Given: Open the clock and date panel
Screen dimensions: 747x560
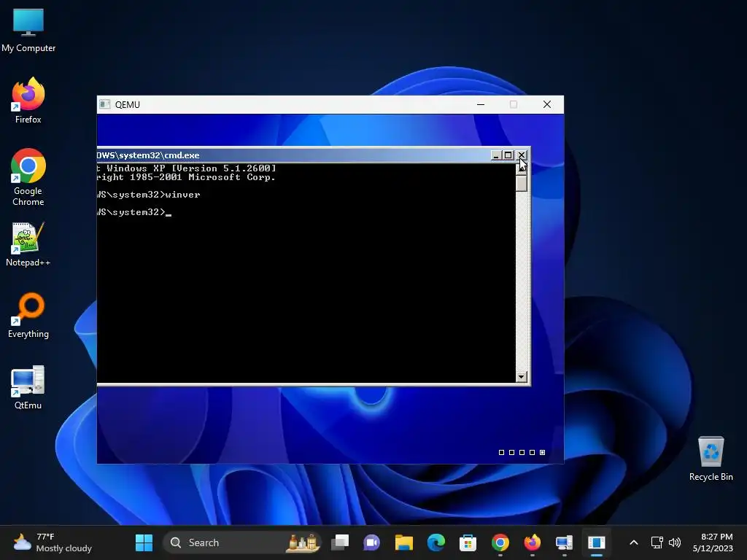Looking at the screenshot, I should coord(713,542).
